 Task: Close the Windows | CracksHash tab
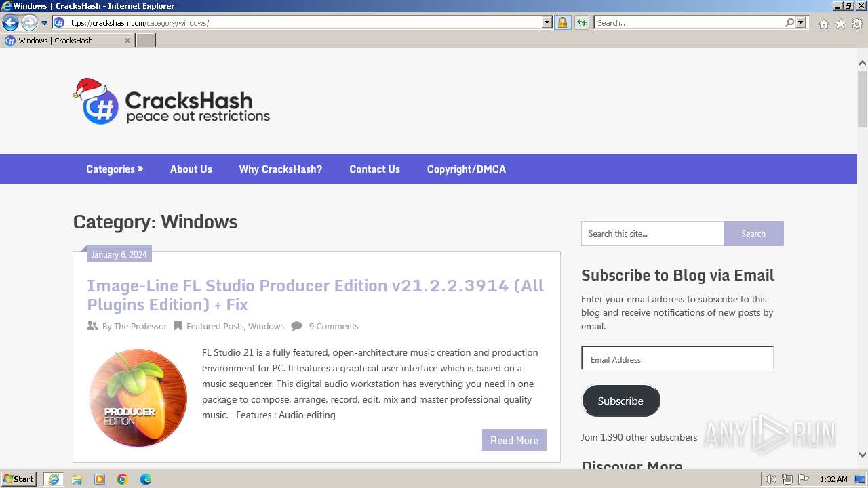127,41
